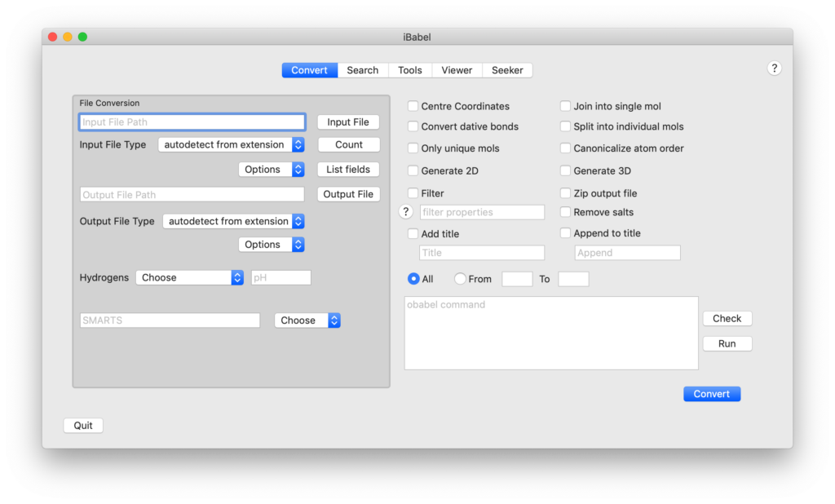The height and width of the screenshot is (504, 835).
Task: Focus the SMARTS text field
Action: point(170,321)
